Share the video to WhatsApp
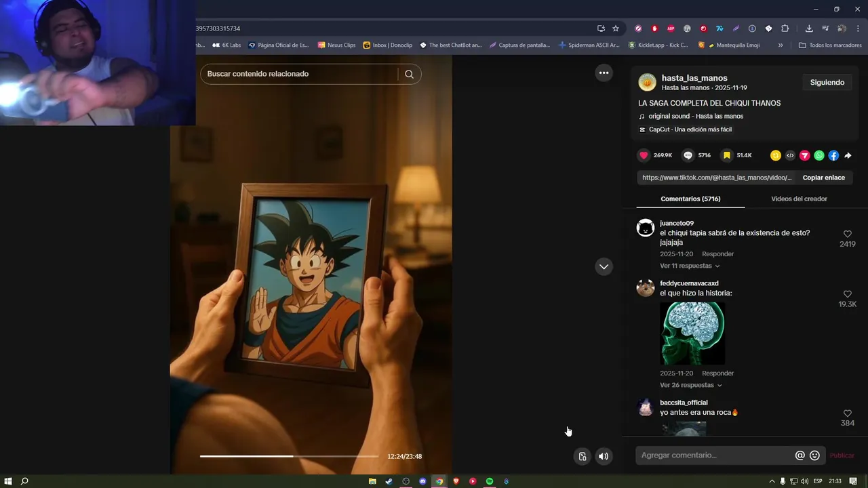The height and width of the screenshot is (488, 868). click(x=819, y=155)
